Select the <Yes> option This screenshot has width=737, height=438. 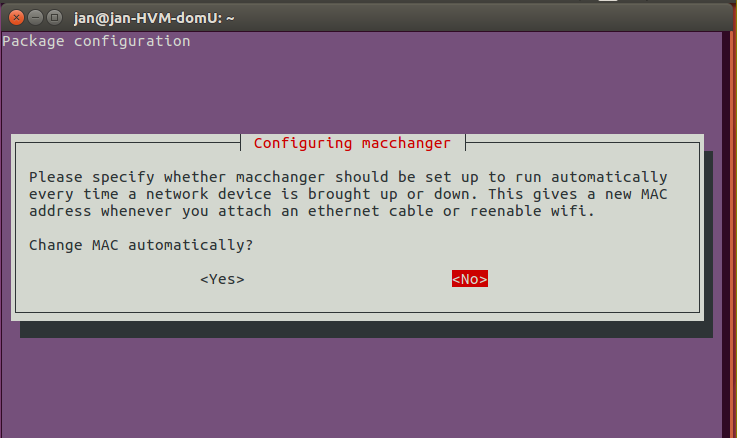click(222, 279)
